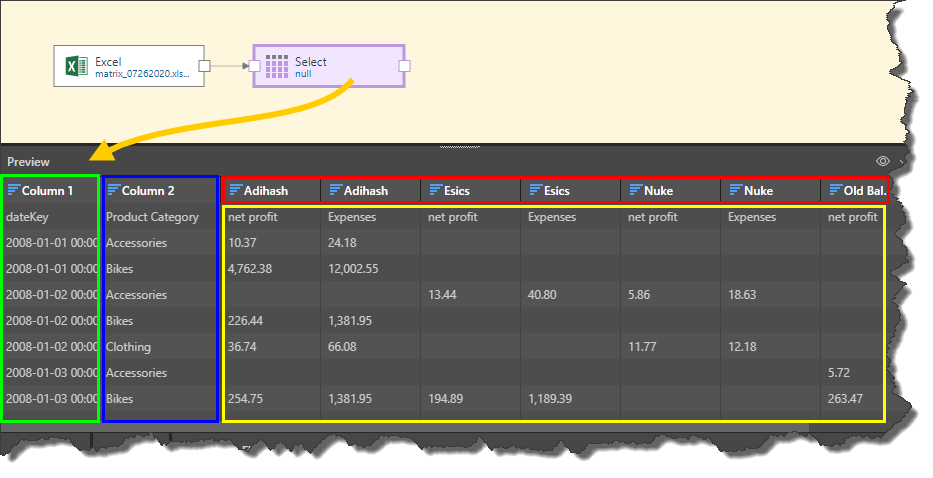Click the Preview panel title
The width and height of the screenshot is (933, 478).
28,161
